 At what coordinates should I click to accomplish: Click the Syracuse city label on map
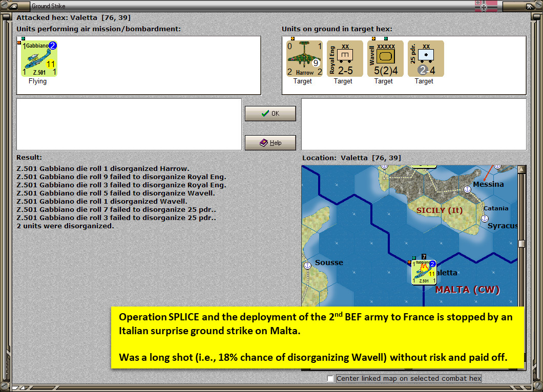pos(503,226)
